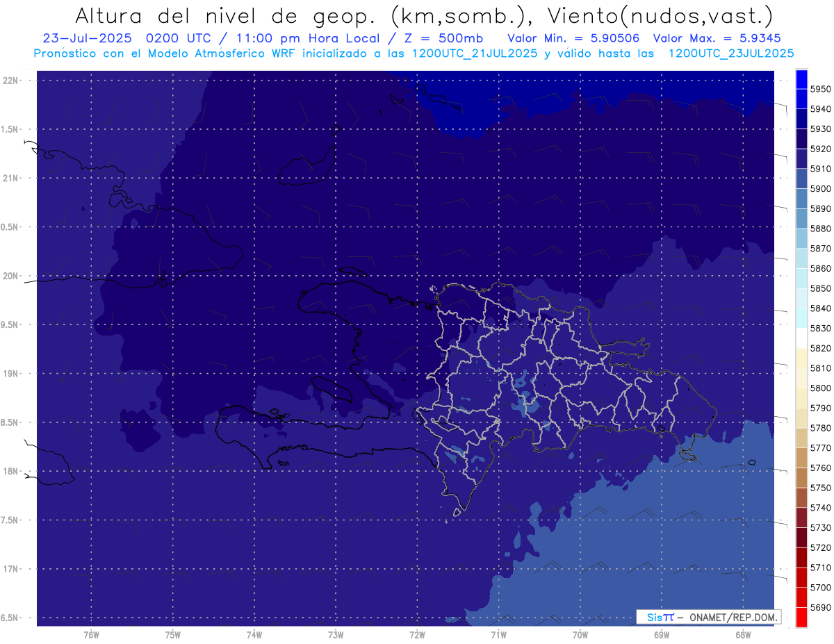
Task: Click the 5940 colorbar value
Action: tap(821, 109)
